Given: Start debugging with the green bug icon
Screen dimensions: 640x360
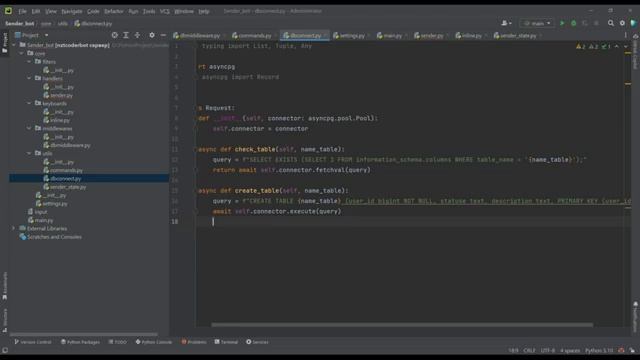Looking at the screenshot, I should pyautogui.click(x=573, y=23).
